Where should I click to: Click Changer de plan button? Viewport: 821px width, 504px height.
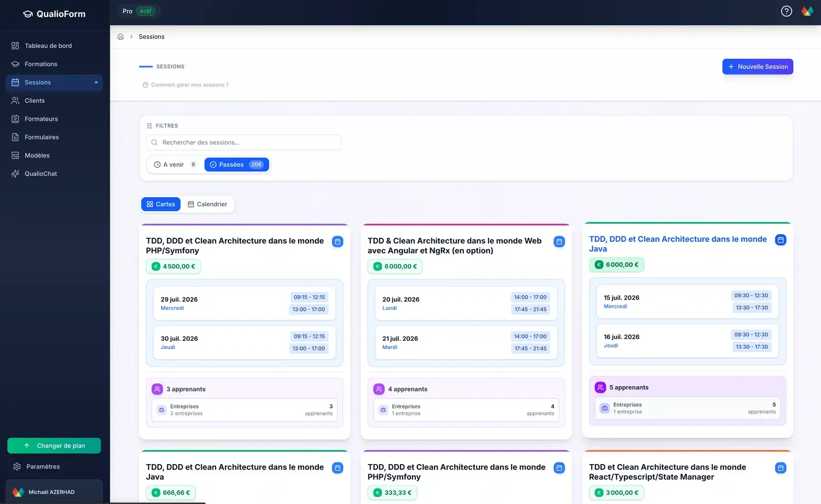[x=54, y=446]
